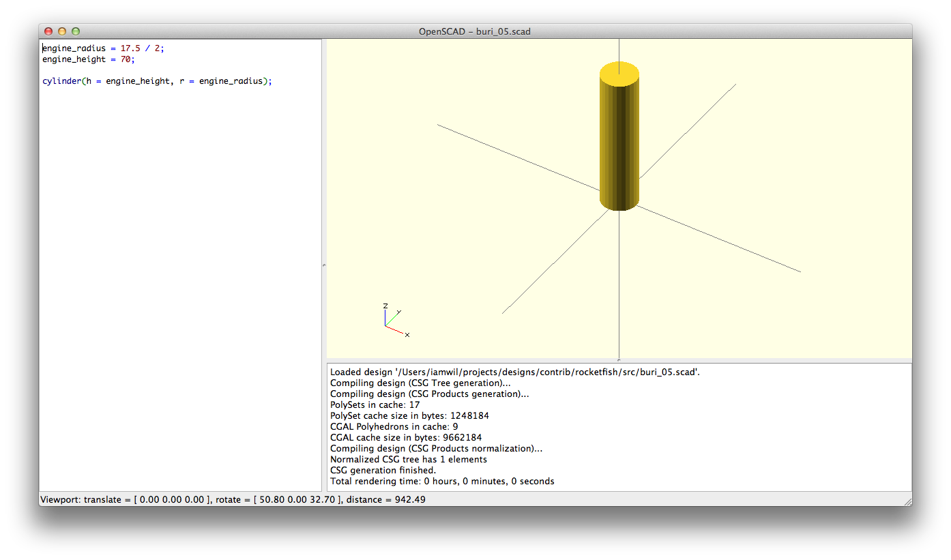Click the 'OpenSCAD – buri_05.scad' title bar
Viewport: 951px width, 560px height.
pyautogui.click(x=475, y=31)
